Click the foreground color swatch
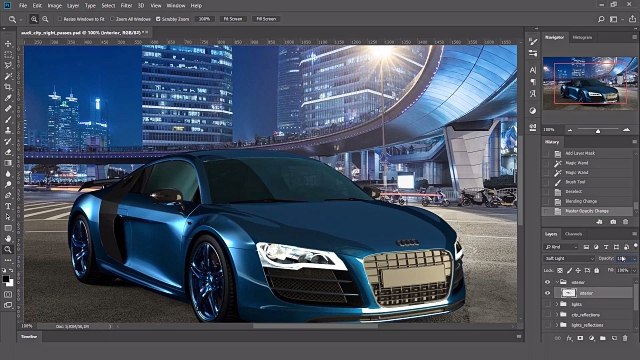The width and height of the screenshot is (640, 360). tap(6, 279)
